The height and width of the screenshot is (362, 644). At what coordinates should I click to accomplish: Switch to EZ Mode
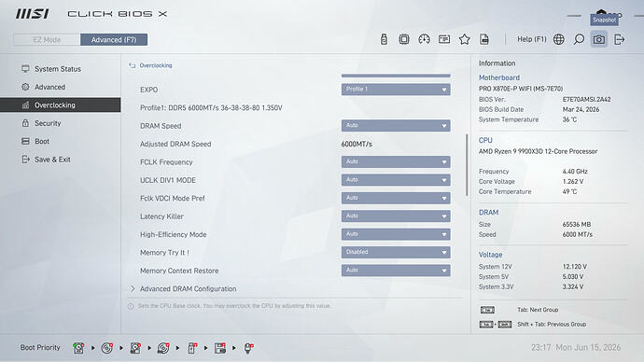click(x=47, y=40)
